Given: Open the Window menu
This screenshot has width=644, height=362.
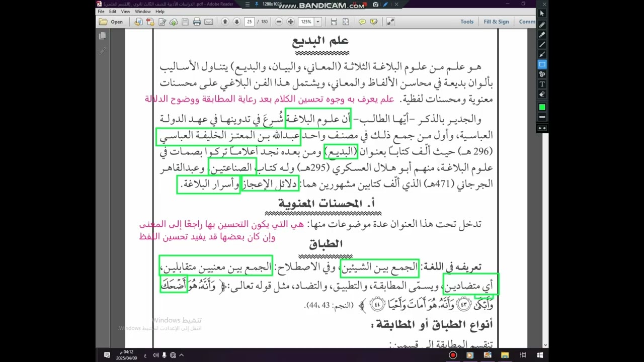Looking at the screenshot, I should (142, 12).
